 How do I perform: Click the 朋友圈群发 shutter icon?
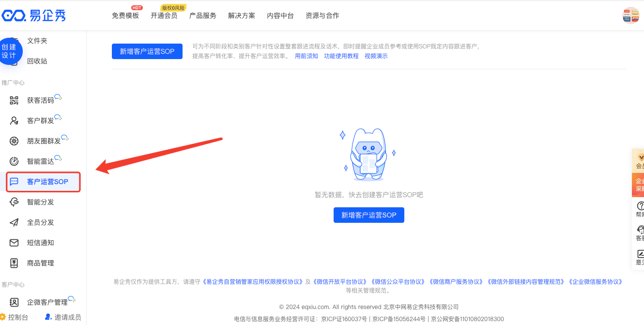[x=14, y=141]
